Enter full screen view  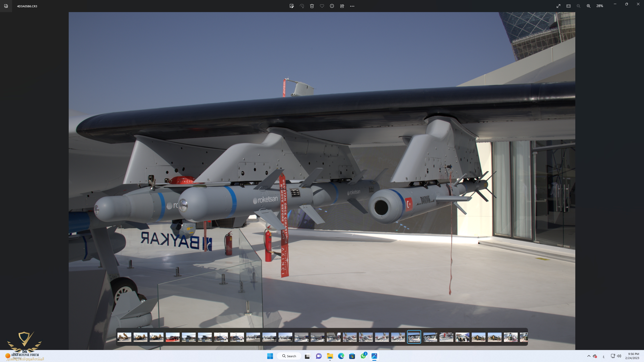point(558,6)
